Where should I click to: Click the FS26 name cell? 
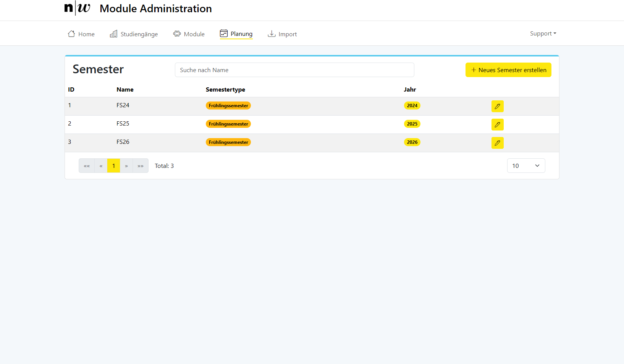(x=123, y=142)
